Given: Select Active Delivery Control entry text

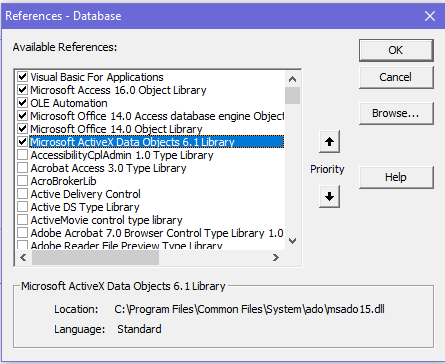Looking at the screenshot, I should [86, 194].
